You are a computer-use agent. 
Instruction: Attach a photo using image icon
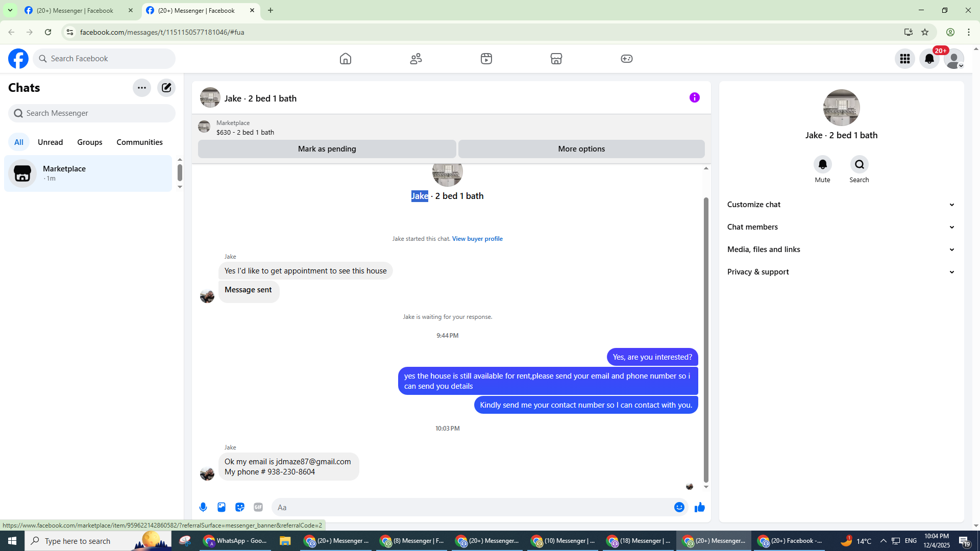point(222,507)
